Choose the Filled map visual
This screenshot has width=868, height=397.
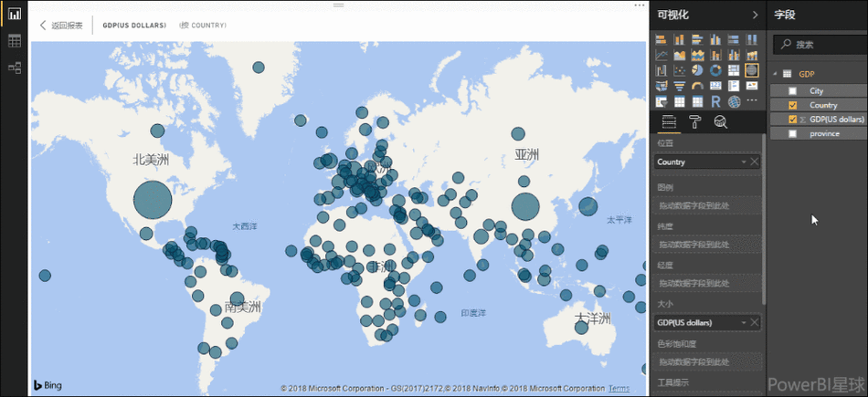click(x=661, y=87)
